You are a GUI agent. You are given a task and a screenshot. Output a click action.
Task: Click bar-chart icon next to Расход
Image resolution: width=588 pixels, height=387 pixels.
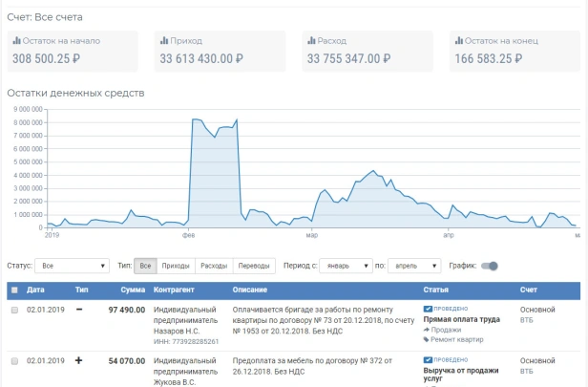coord(311,40)
